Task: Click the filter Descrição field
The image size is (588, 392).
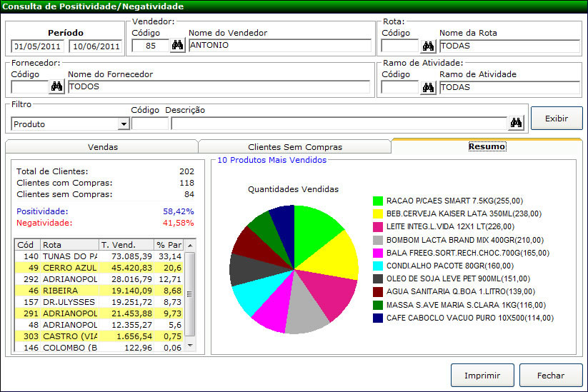Action: (339, 124)
